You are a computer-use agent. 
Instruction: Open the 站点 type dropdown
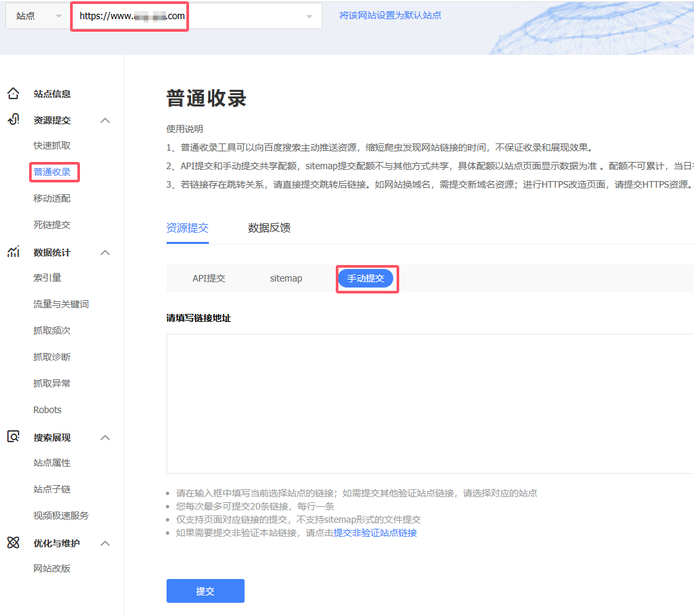(x=38, y=16)
